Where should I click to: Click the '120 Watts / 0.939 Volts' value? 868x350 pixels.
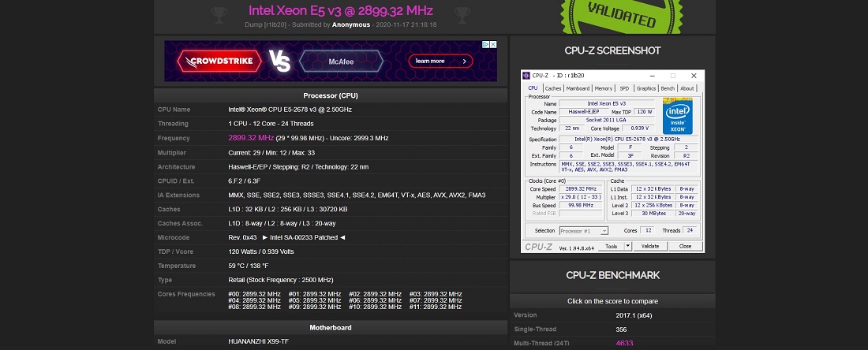pyautogui.click(x=260, y=251)
